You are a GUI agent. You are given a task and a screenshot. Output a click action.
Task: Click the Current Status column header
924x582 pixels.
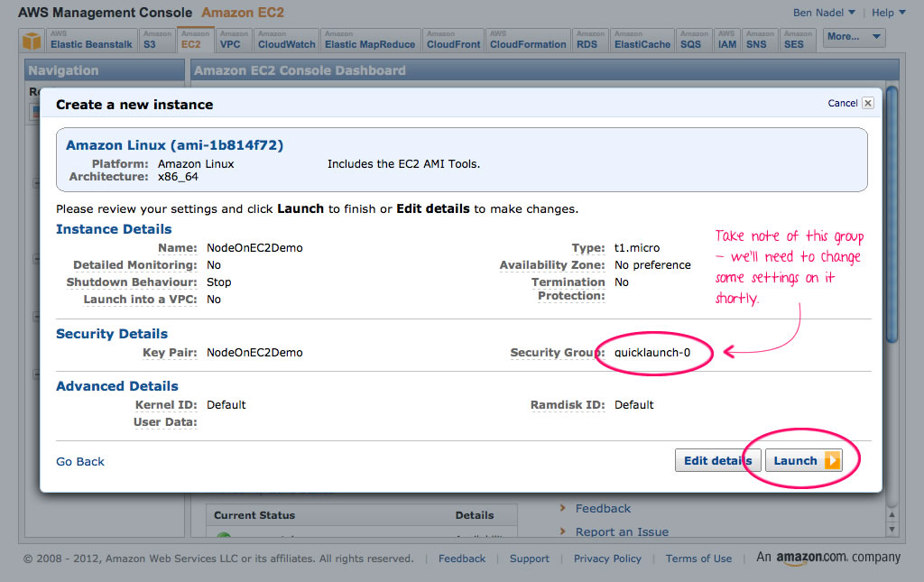254,515
